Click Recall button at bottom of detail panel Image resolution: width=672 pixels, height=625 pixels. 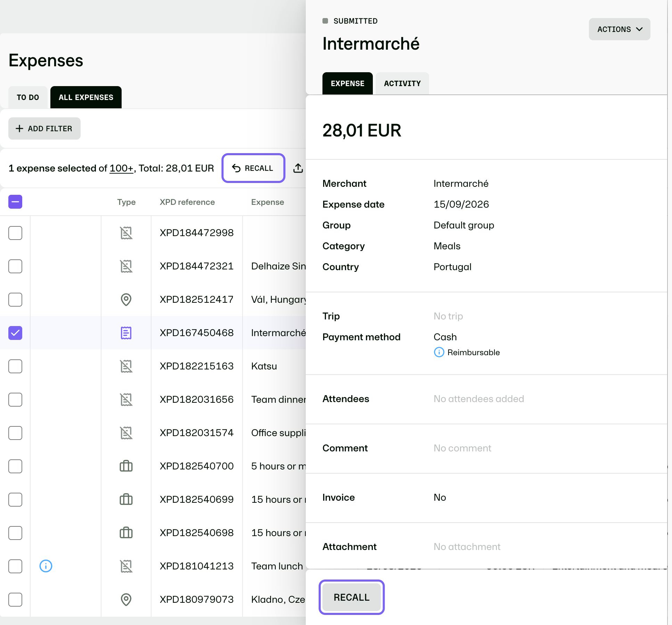tap(352, 597)
